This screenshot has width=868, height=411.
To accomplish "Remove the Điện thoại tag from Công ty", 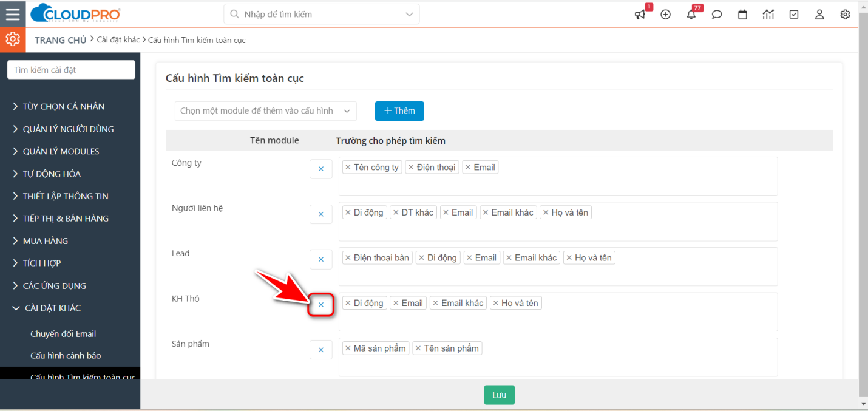I will click(x=411, y=168).
